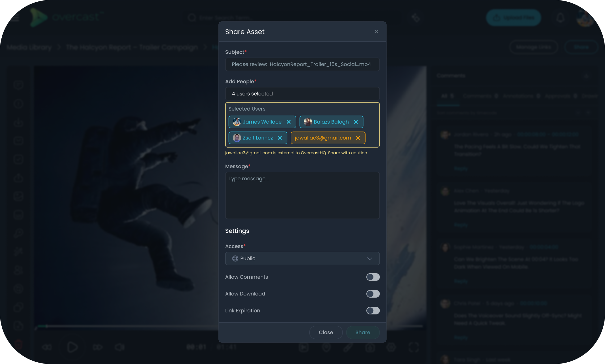This screenshot has width=605, height=364.
Task: Click into the Subject input field
Action: 302,64
